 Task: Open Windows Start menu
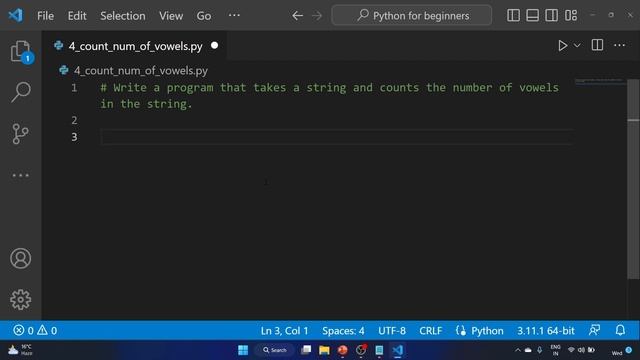(243, 350)
